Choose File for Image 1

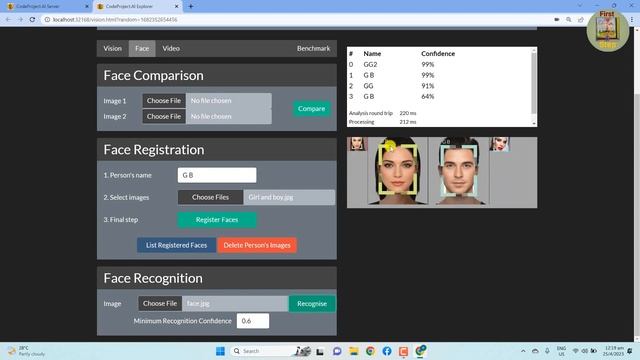[x=164, y=100]
